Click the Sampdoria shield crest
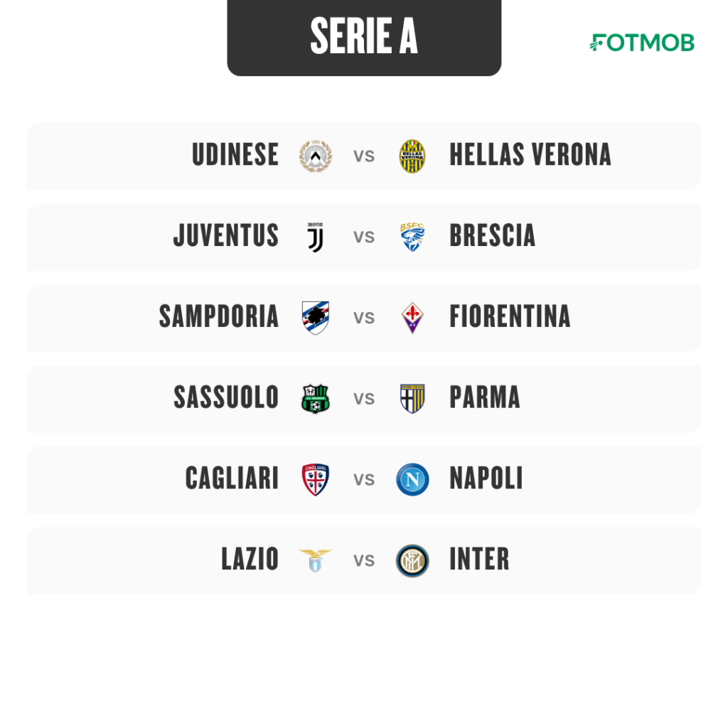 coord(316,318)
